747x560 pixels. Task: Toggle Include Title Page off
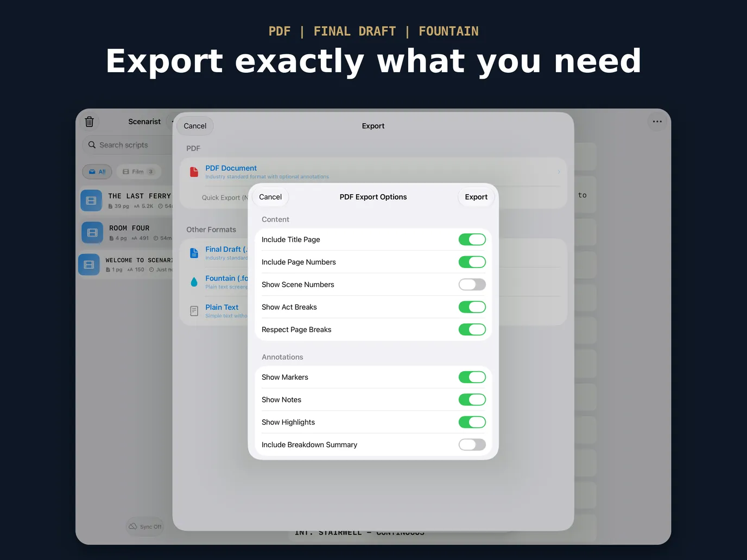[x=472, y=239]
